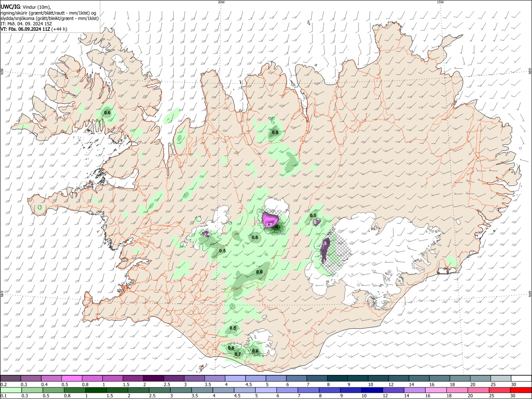Image resolution: width=532 pixels, height=399 pixels.
Task: Click the 15W longitude label at the top edge
Action: (x=440, y=2)
